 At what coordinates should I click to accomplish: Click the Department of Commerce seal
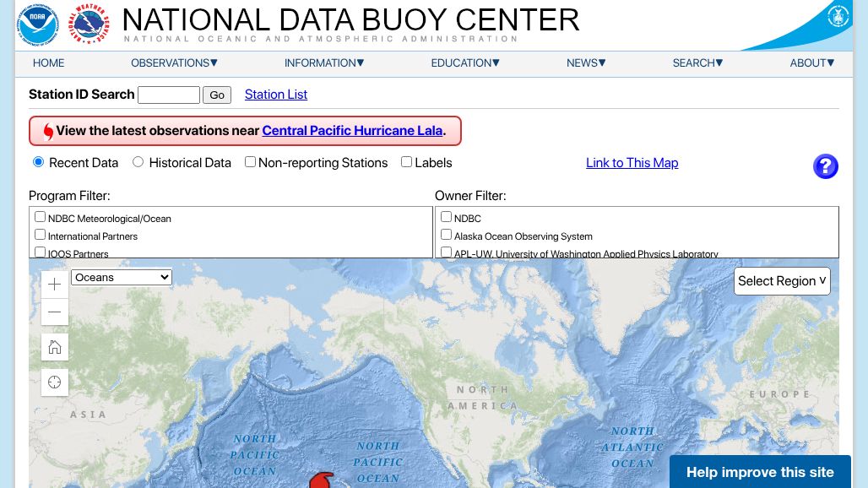pos(838,16)
